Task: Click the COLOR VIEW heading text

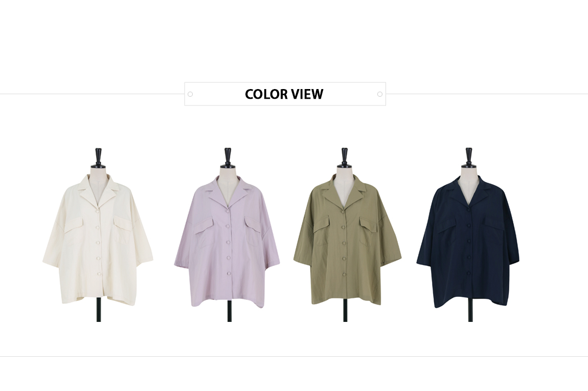Action: 284,94
